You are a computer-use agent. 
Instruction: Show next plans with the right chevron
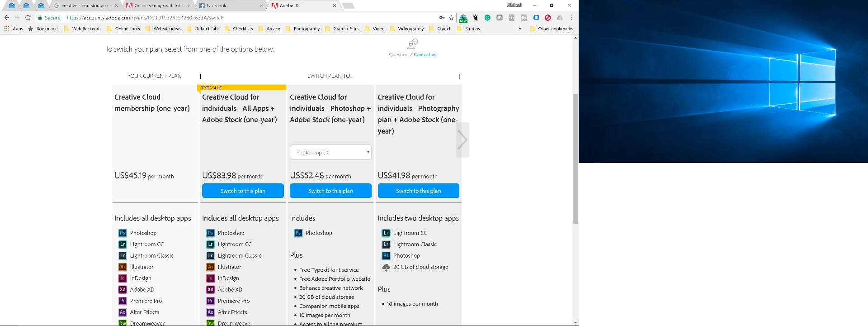(462, 139)
